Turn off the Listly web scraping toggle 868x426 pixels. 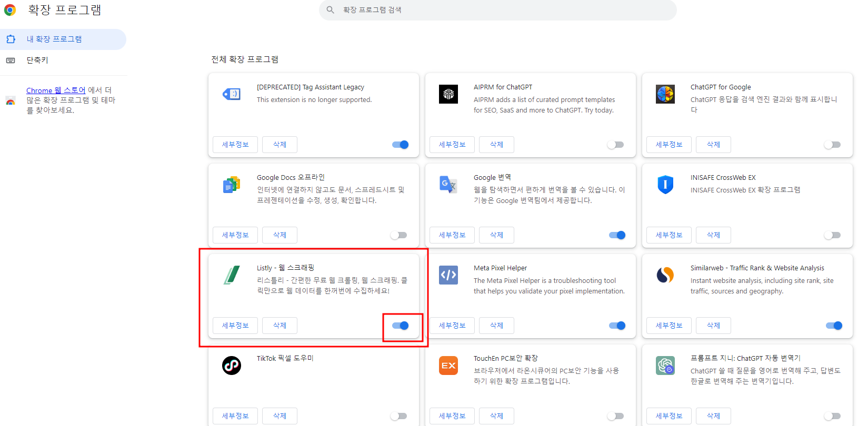click(401, 326)
